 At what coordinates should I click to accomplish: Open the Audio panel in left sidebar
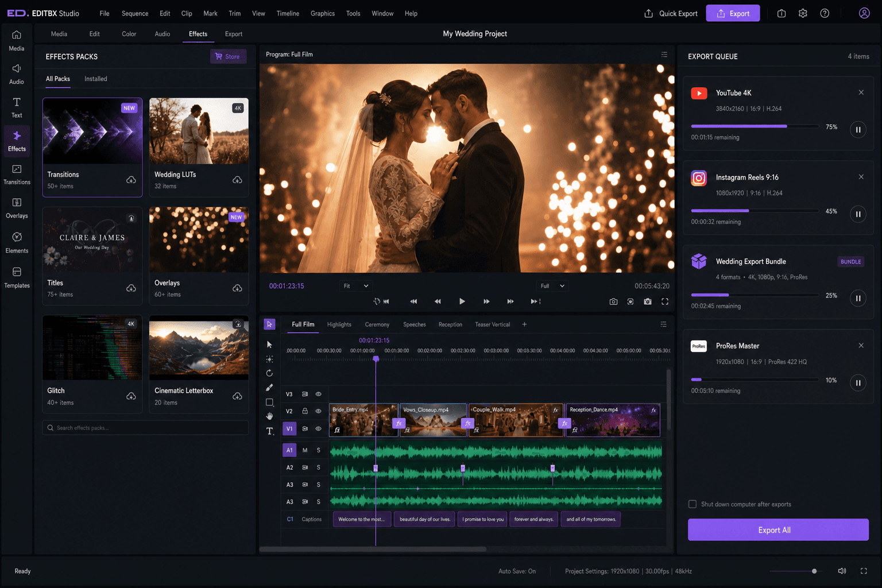point(17,74)
